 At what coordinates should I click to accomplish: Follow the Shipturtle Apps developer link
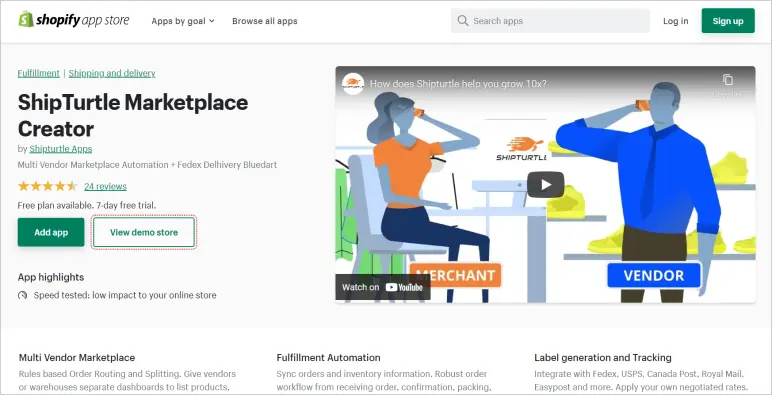[x=61, y=149]
